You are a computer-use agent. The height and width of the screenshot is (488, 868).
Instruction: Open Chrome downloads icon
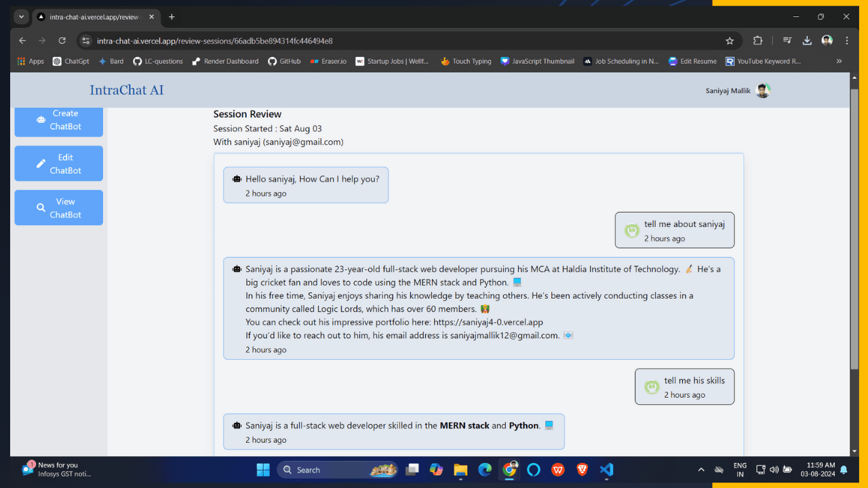coord(807,41)
